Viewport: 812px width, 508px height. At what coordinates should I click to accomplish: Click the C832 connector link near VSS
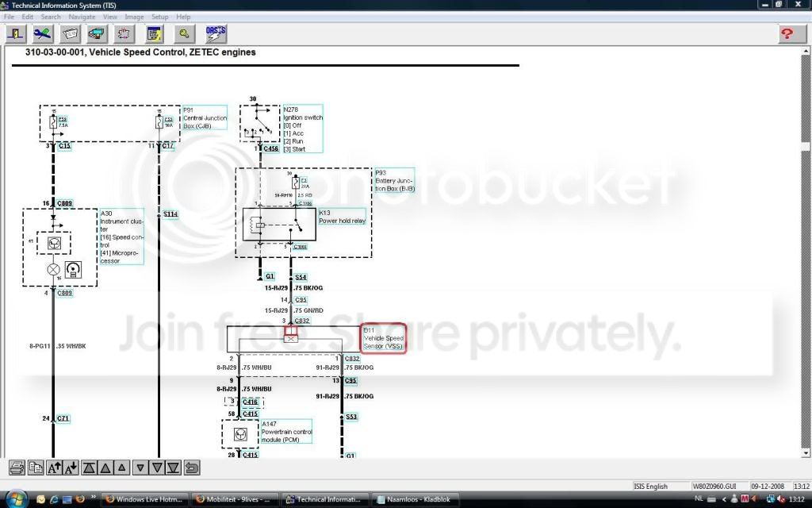click(x=352, y=359)
